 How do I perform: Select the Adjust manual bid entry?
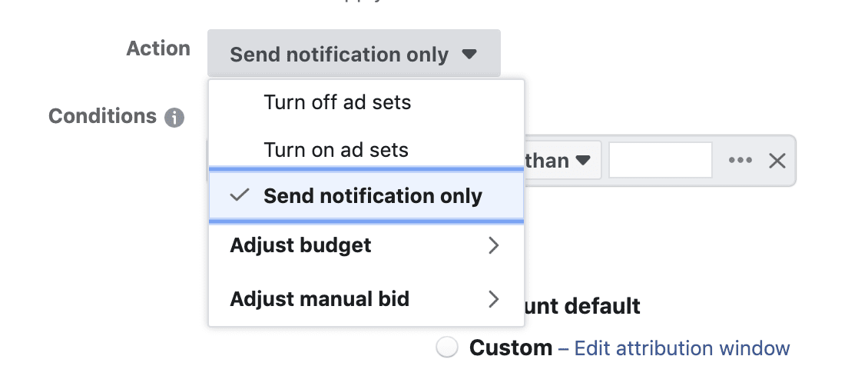point(366,300)
